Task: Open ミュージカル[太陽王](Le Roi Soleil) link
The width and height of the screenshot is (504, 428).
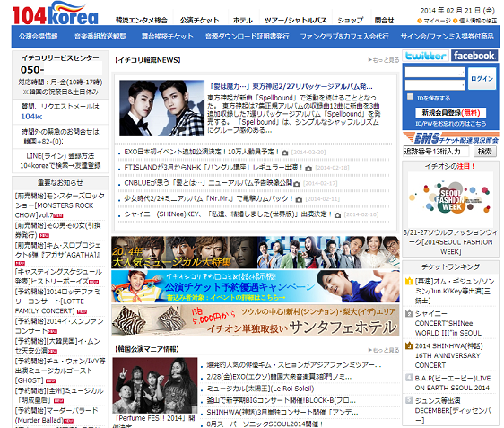Action: [x=260, y=389]
